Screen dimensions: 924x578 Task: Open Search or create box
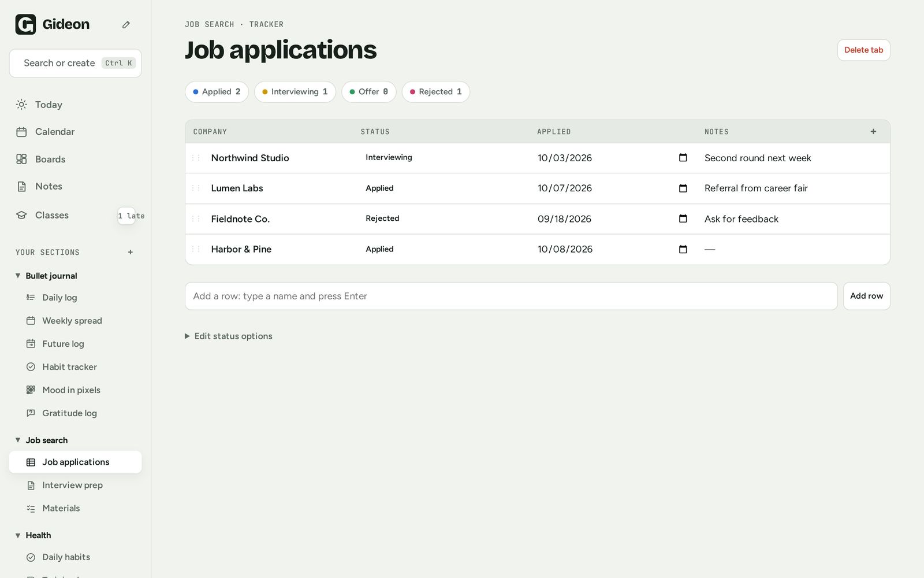pos(75,63)
